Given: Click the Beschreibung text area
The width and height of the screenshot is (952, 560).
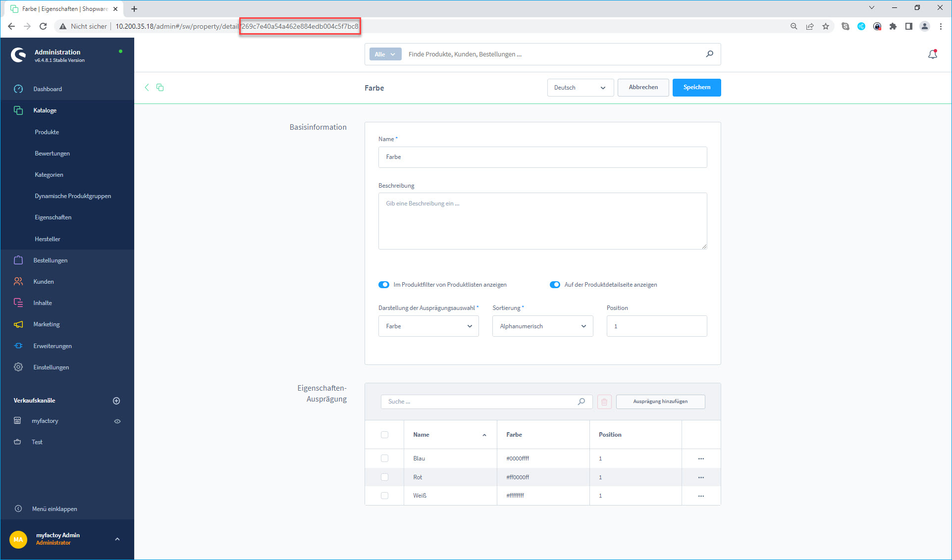Looking at the screenshot, I should (x=542, y=221).
